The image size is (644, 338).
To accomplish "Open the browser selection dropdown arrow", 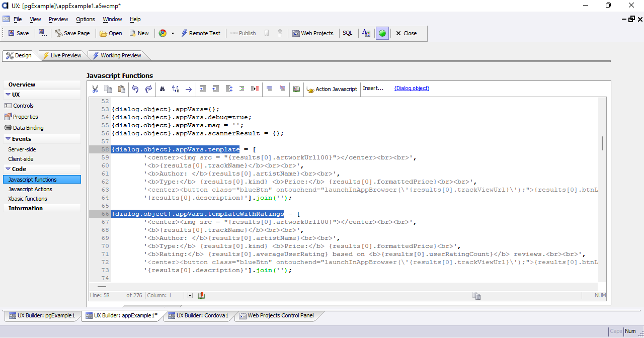I will [173, 33].
